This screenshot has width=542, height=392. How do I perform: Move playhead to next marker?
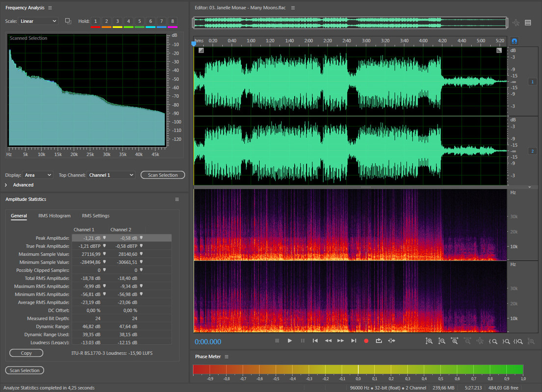354,341
